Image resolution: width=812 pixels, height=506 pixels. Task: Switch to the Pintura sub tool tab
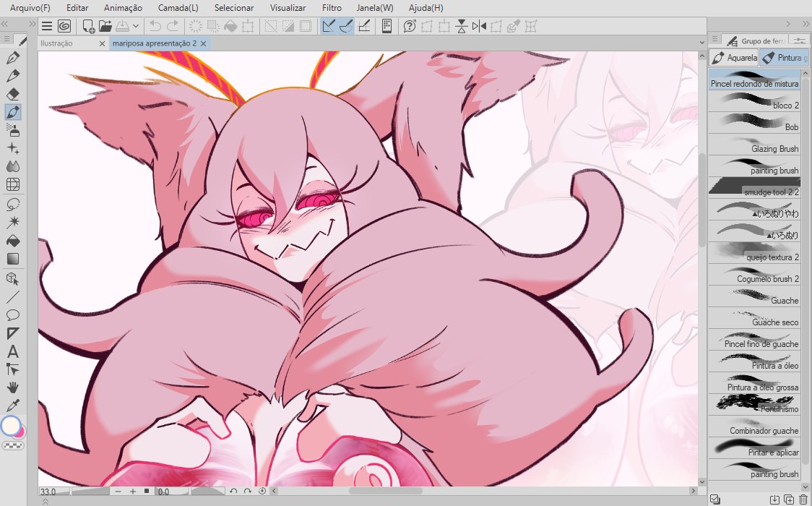(x=784, y=58)
